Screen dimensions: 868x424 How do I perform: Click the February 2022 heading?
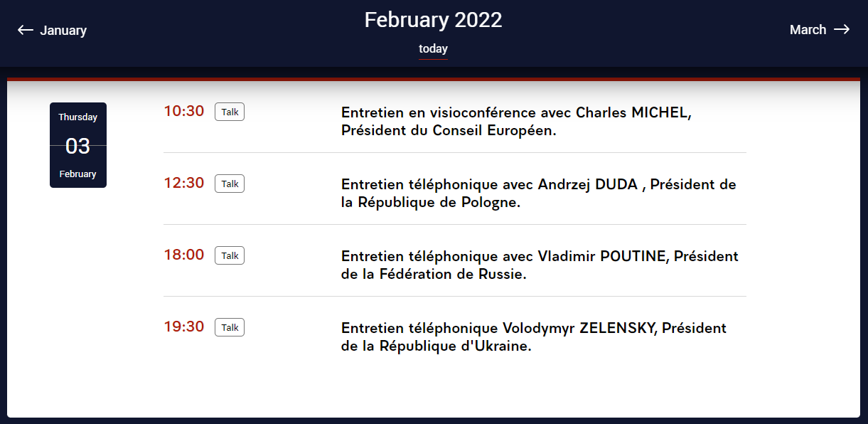tap(433, 20)
